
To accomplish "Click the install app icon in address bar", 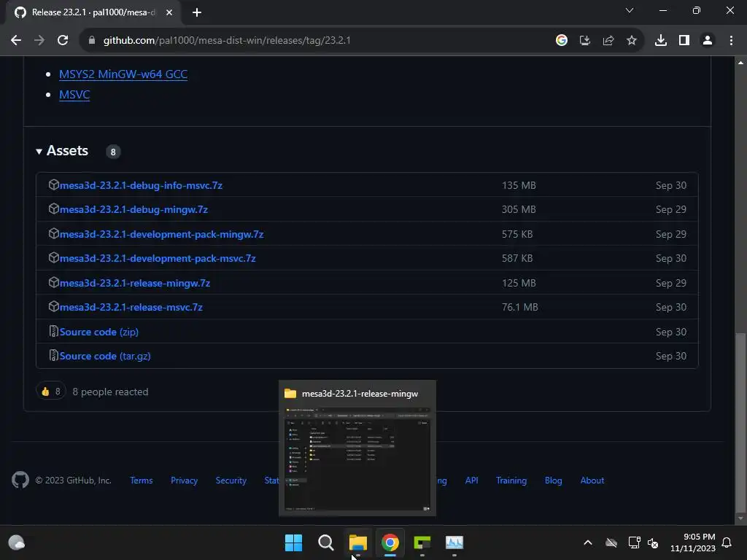I will (585, 41).
